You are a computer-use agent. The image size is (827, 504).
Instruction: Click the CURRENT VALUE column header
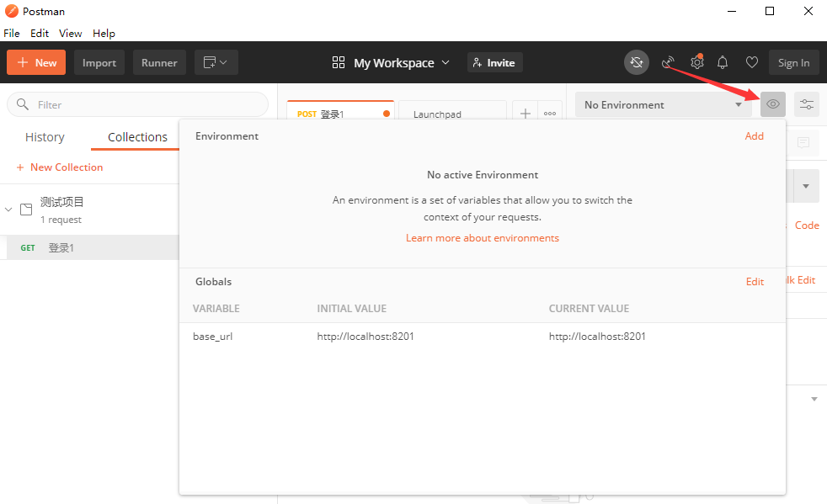pyautogui.click(x=589, y=309)
